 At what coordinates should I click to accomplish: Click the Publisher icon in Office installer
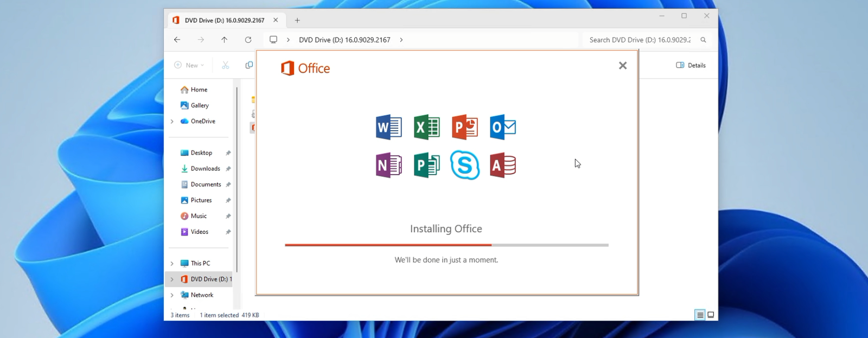(427, 165)
